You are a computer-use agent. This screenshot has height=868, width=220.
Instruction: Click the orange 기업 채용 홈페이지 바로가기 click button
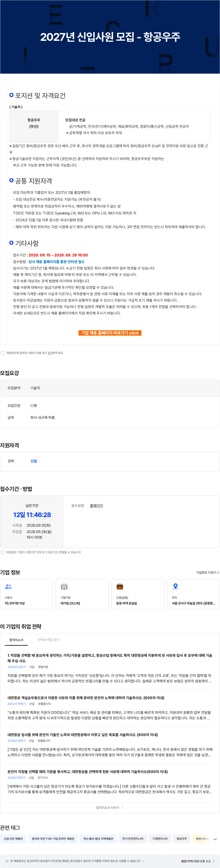pyautogui.click(x=110, y=333)
